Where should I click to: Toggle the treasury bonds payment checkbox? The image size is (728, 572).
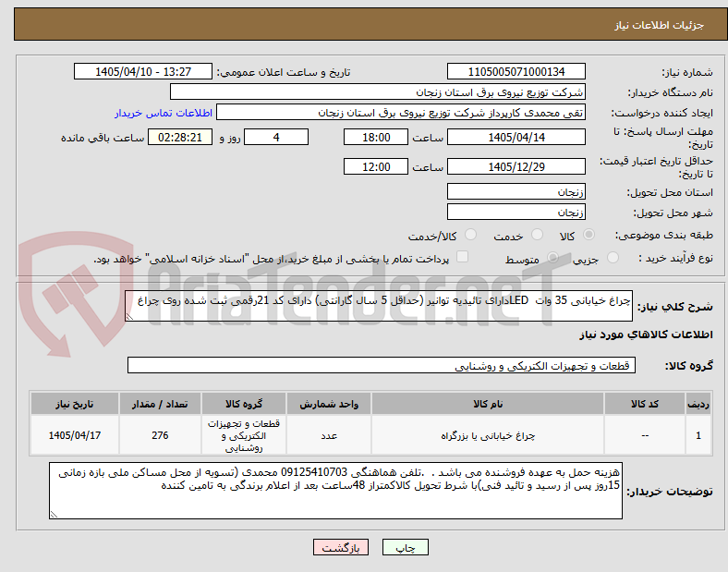(463, 257)
